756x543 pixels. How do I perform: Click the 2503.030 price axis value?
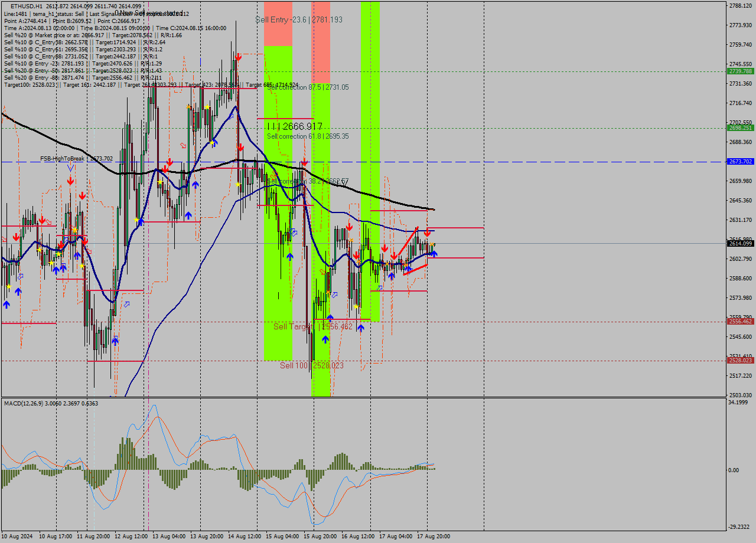coord(741,395)
